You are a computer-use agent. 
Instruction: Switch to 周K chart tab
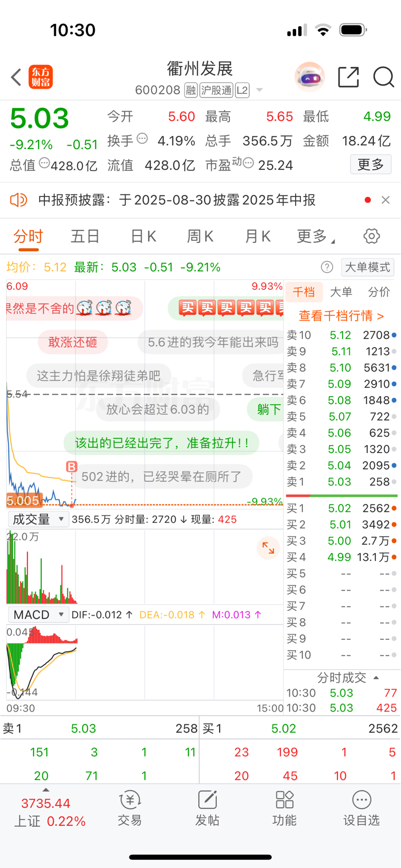pos(200,236)
